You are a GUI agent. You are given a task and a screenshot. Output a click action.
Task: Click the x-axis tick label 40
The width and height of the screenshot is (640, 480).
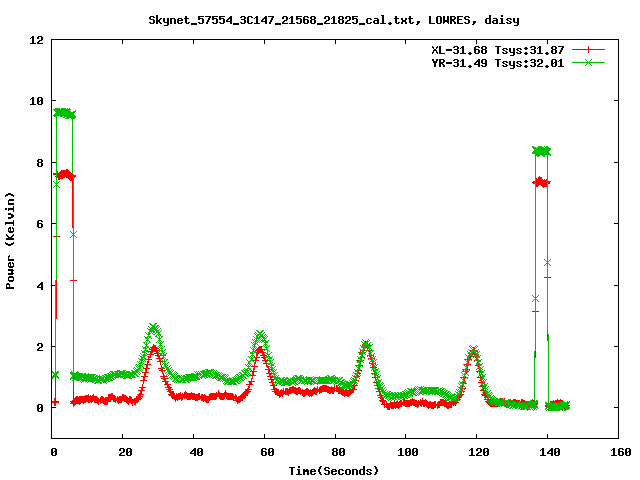tap(196, 452)
